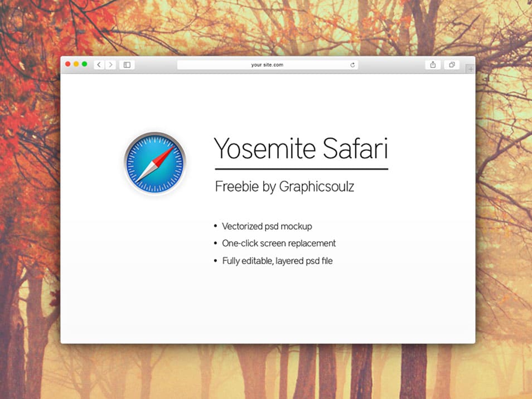The width and height of the screenshot is (532, 399).
Task: Add a new tab with plus button
Action: point(470,69)
